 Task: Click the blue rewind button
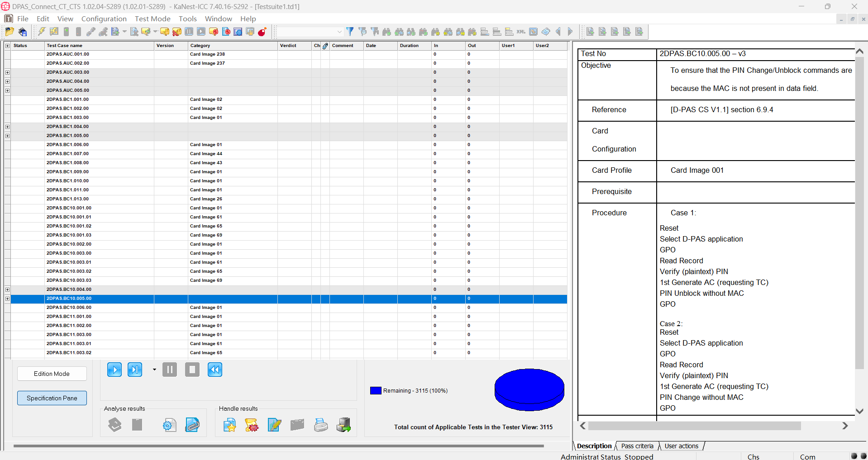(215, 370)
